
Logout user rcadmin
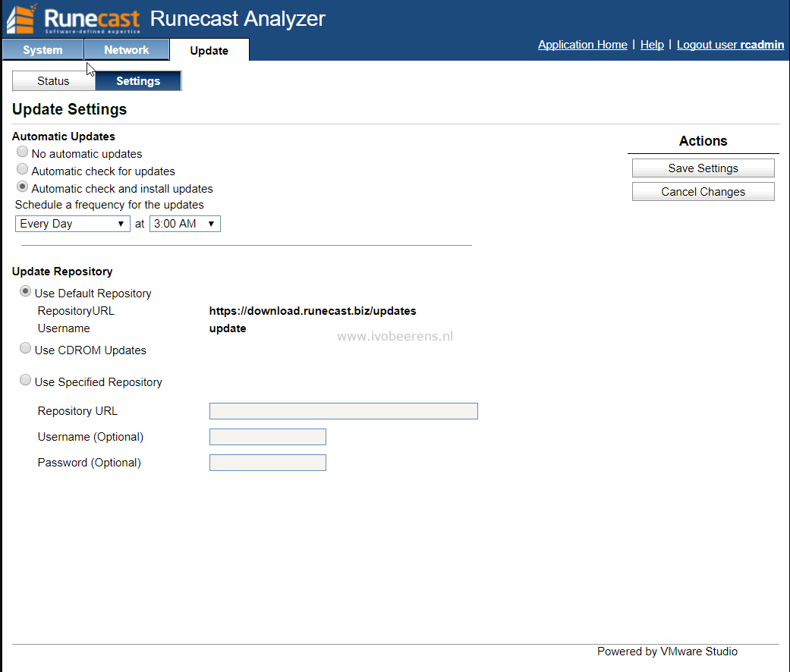coord(730,45)
